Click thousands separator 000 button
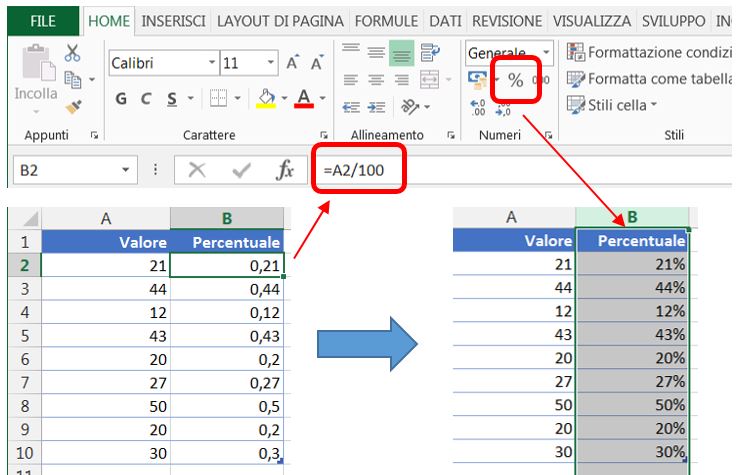Viewport: 748px width, 475px height. [x=541, y=80]
